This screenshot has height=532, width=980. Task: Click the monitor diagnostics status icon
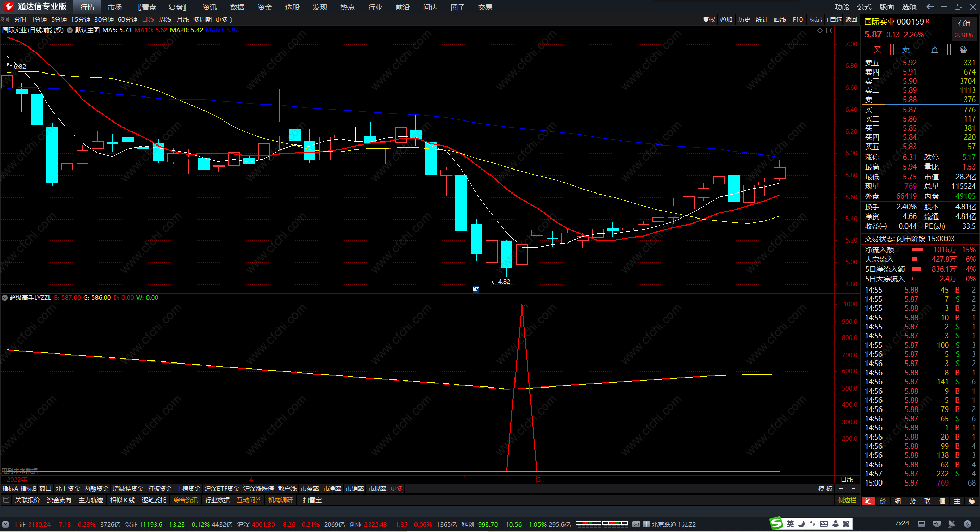point(937,523)
